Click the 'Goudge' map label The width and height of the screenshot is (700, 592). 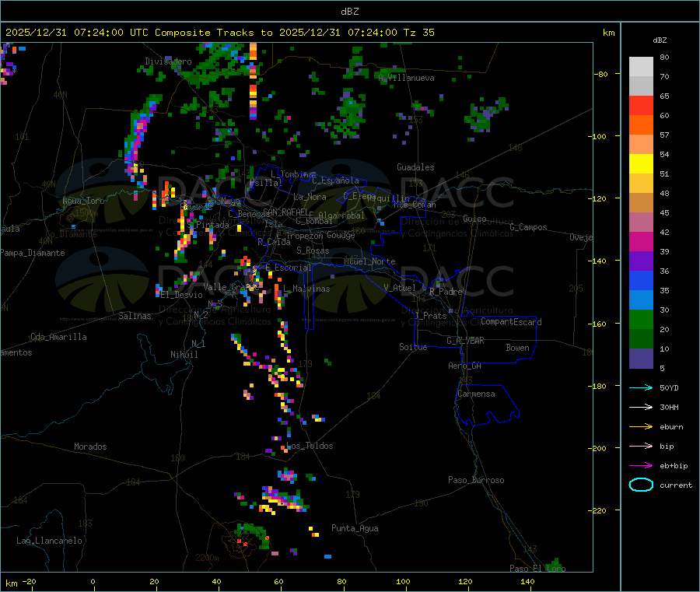click(341, 235)
